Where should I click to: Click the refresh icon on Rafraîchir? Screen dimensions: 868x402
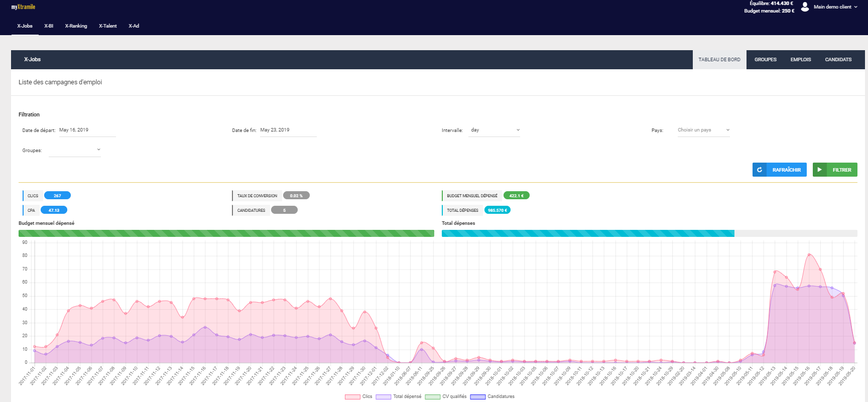[760, 170]
